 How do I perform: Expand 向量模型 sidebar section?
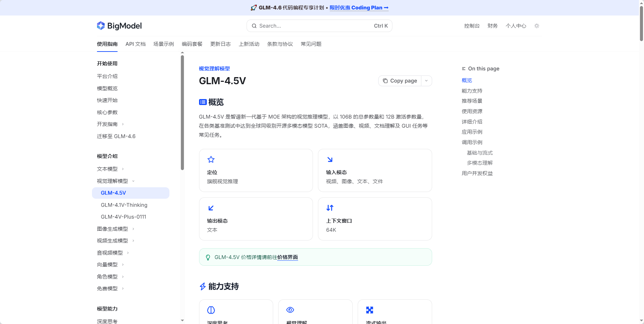click(x=123, y=265)
